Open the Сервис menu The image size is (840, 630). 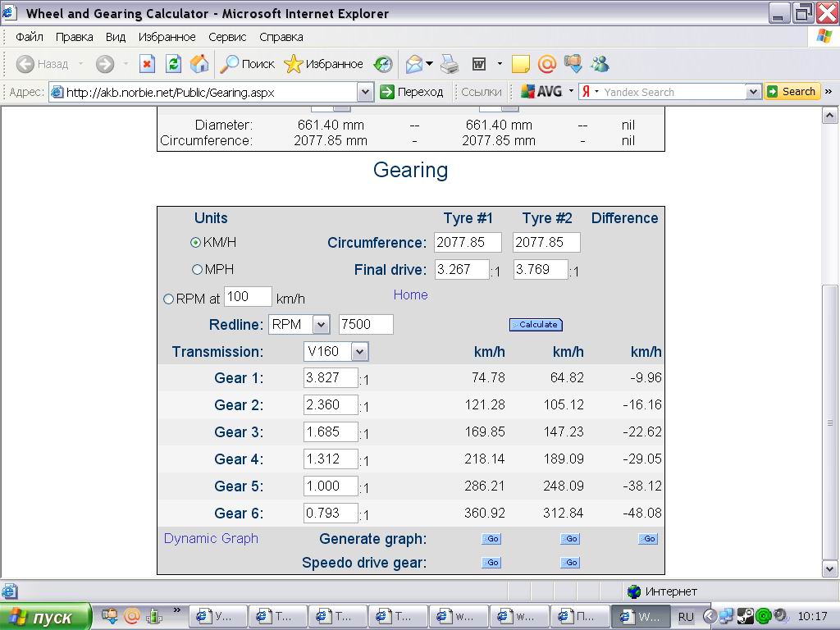click(x=227, y=37)
